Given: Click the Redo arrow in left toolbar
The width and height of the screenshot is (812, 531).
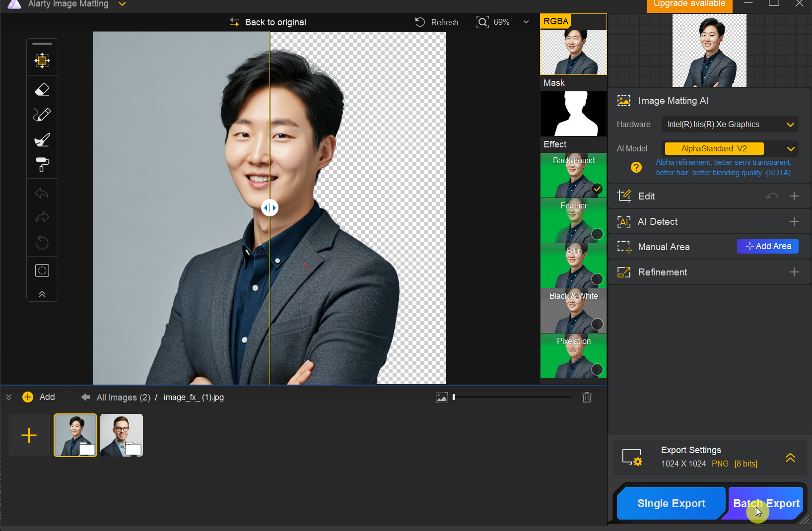Looking at the screenshot, I should 42,217.
